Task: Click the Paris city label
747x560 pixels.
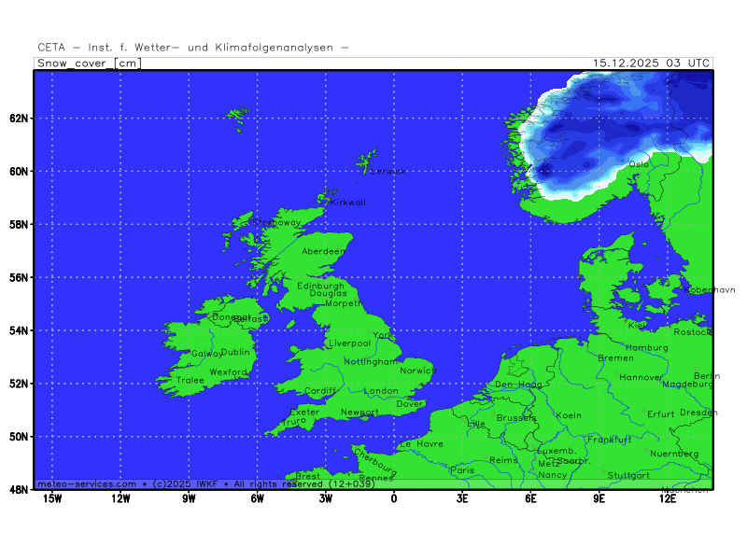Action: click(x=462, y=470)
